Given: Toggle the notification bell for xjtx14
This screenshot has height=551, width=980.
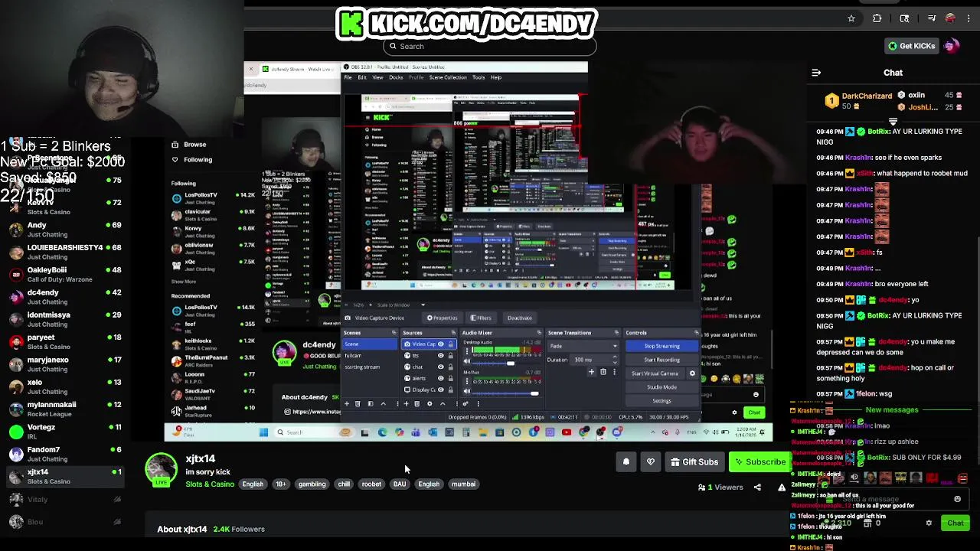Looking at the screenshot, I should [x=626, y=461].
